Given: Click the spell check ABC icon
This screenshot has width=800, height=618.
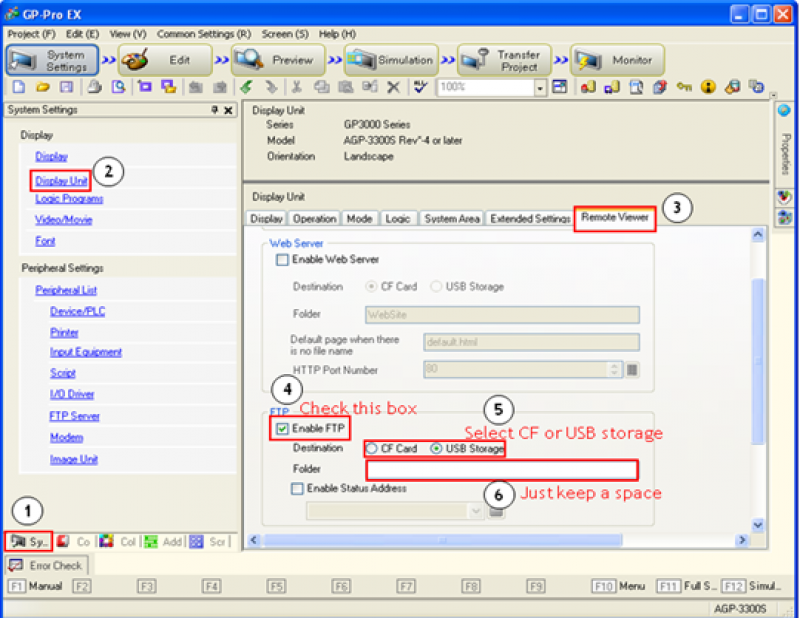Looking at the screenshot, I should (x=420, y=87).
